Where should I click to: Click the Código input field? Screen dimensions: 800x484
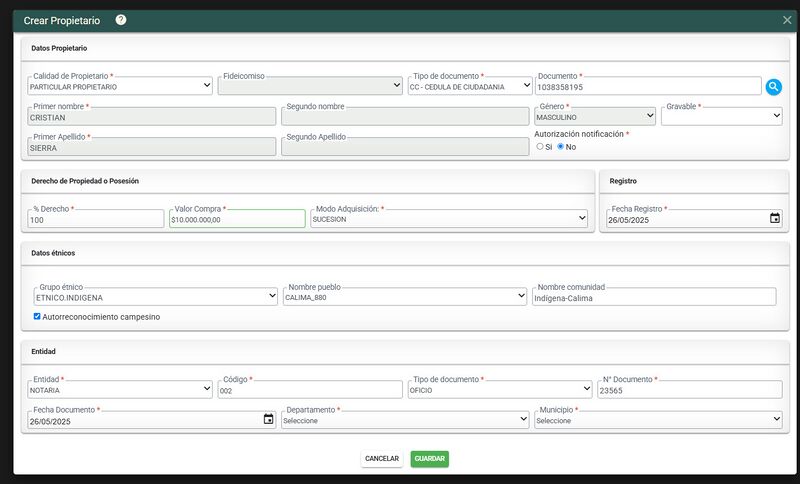point(310,391)
